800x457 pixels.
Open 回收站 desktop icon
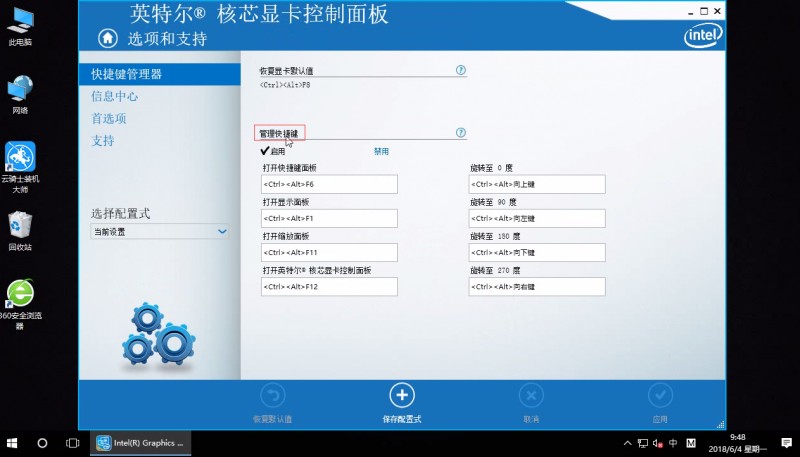20,231
